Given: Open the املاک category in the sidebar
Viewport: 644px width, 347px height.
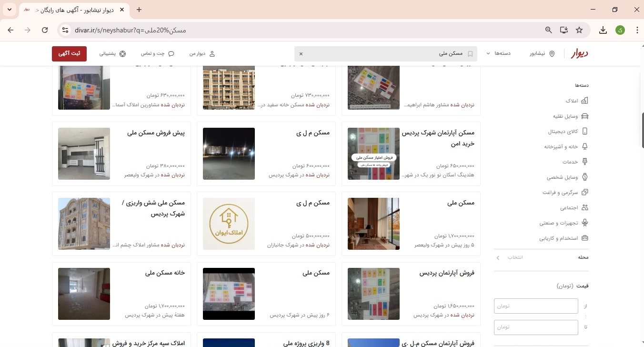Looking at the screenshot, I should click(x=585, y=101).
